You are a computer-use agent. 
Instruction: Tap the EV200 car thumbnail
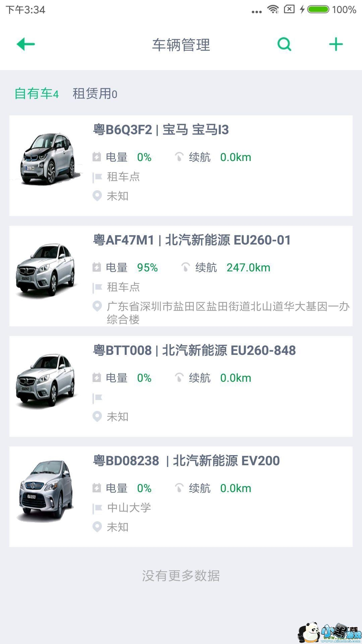pyautogui.click(x=46, y=491)
